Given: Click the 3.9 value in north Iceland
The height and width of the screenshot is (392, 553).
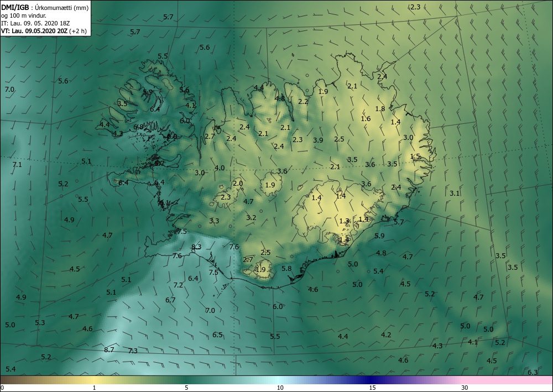Looking at the screenshot, I should click(x=318, y=140).
